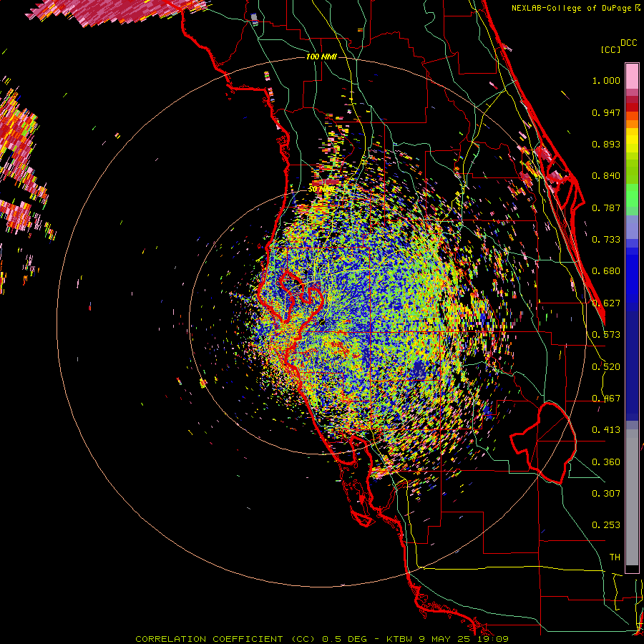
Task: Select the 0.893 color bar value
Action: [606, 144]
